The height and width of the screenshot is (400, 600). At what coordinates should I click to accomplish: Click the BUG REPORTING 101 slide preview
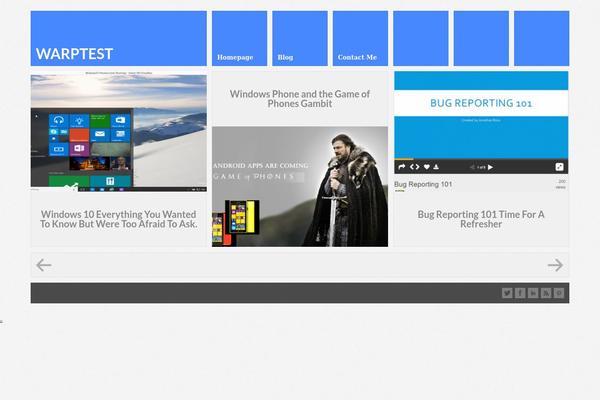[x=481, y=115]
